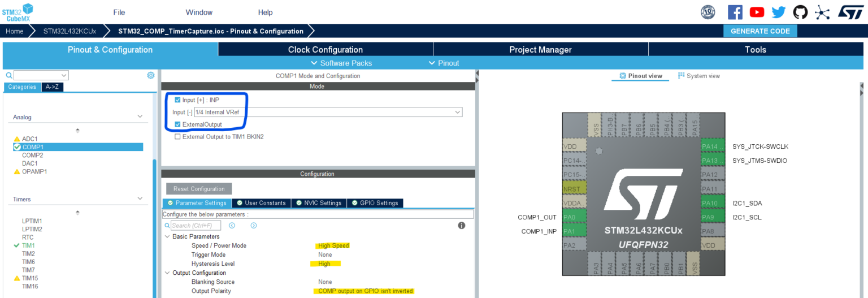
Task: Enable External Output to TIM1 BKIN2
Action: pos(177,137)
